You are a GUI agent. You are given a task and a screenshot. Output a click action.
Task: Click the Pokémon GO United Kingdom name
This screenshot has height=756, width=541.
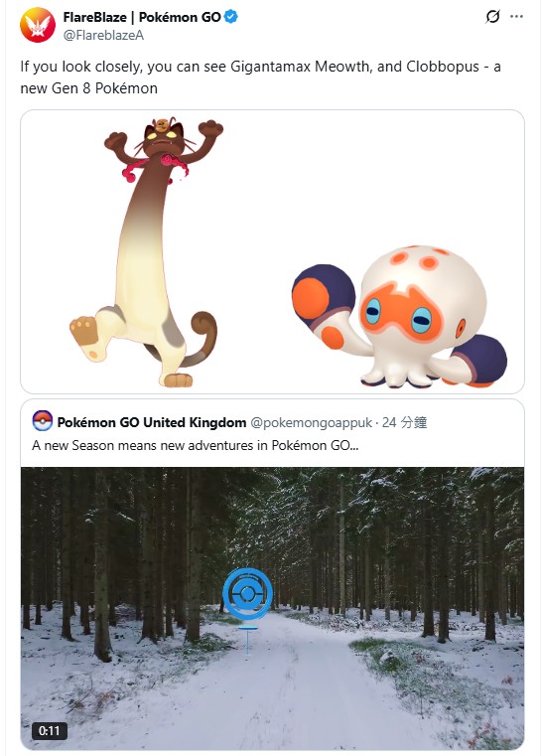tap(151, 422)
